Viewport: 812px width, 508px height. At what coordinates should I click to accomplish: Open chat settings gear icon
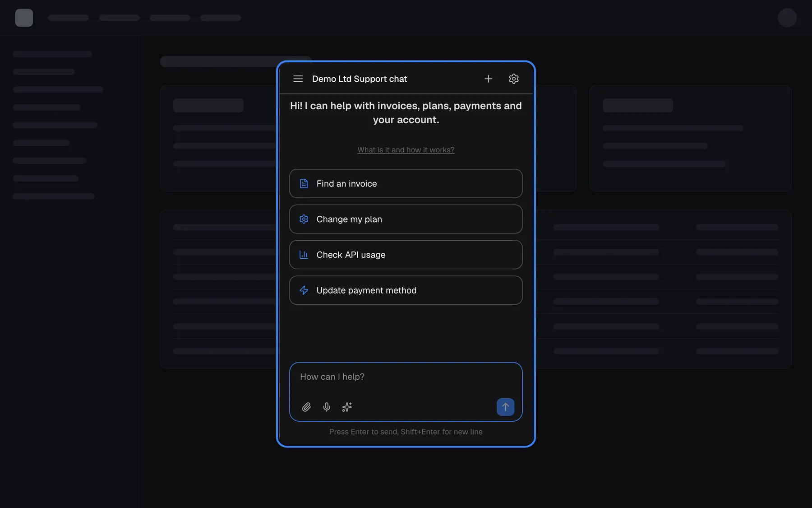tap(513, 79)
